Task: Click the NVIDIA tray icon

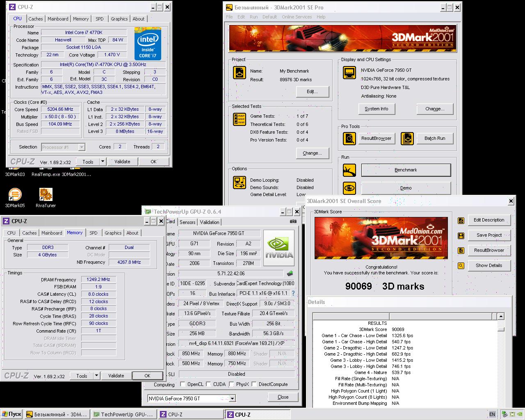Action: 520,414
